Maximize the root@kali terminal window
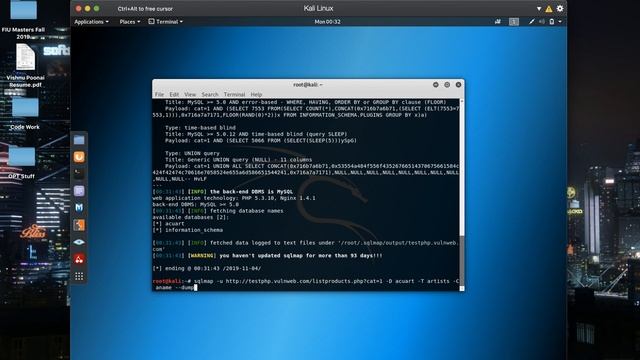The width and height of the screenshot is (640, 360). pos(447,84)
